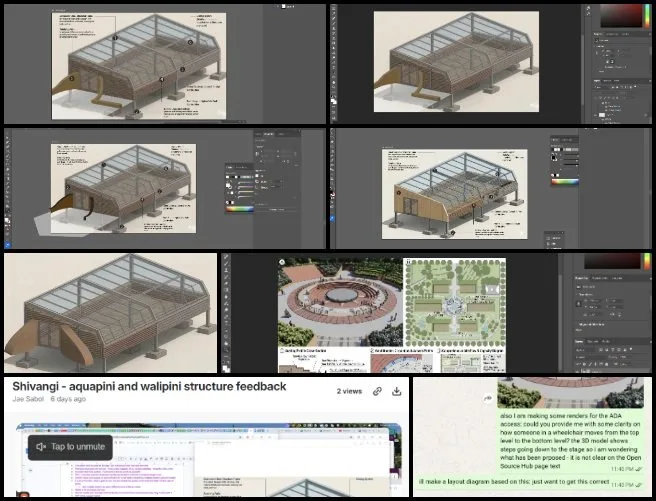Select the annotated render artboard in top-left window
This screenshot has width=656, height=501.
[x=139, y=66]
